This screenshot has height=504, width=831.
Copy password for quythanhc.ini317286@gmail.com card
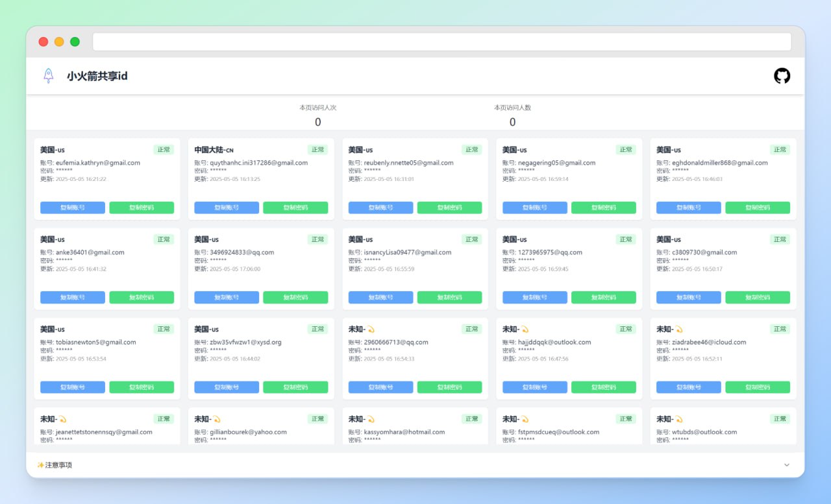295,208
